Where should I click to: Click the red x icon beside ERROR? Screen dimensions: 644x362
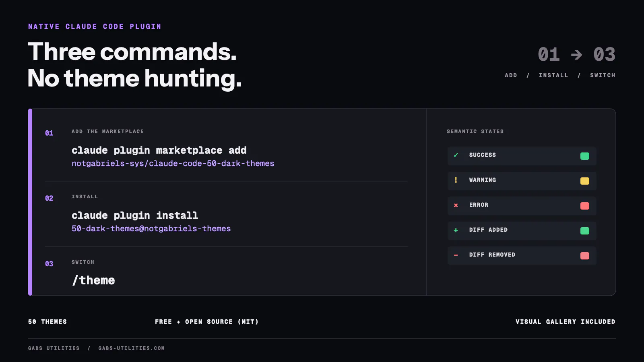456,205
